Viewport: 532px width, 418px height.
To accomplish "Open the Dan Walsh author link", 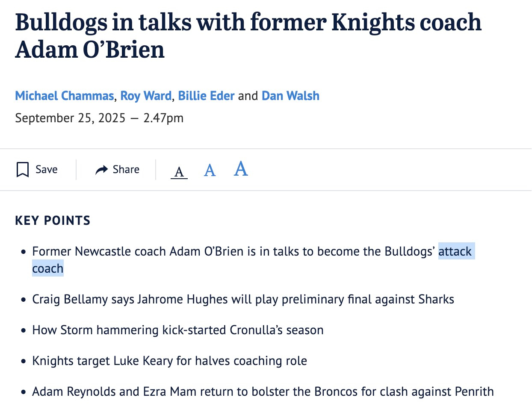I will [x=290, y=96].
